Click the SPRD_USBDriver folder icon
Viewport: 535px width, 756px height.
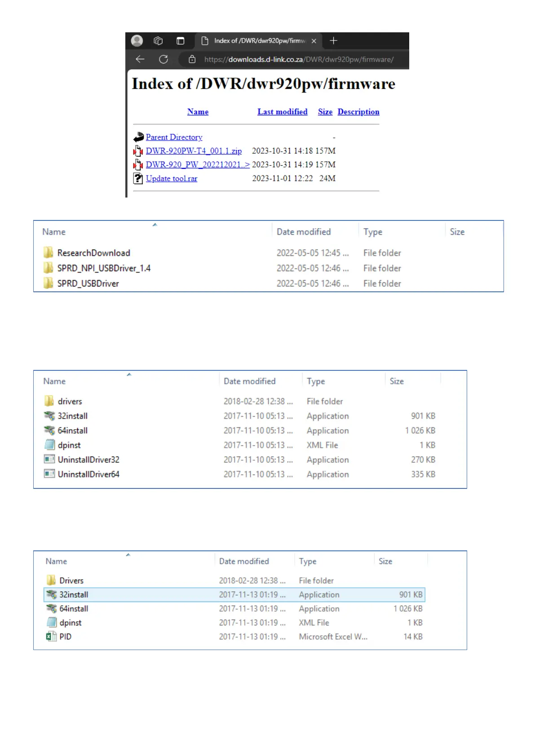point(49,283)
